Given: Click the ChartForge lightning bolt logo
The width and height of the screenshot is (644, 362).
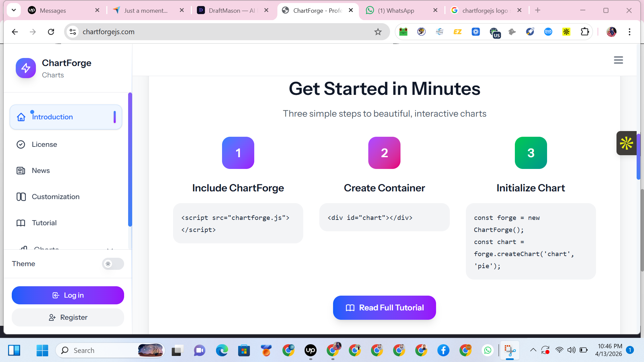Looking at the screenshot, I should point(26,68).
